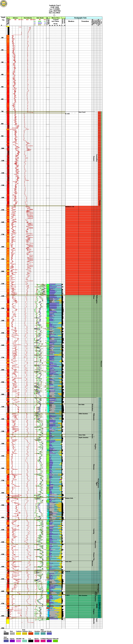Click the Clay lithology pattern swatch
Image resolution: width=133 pixels, height=644 pixels.
point(6,634)
